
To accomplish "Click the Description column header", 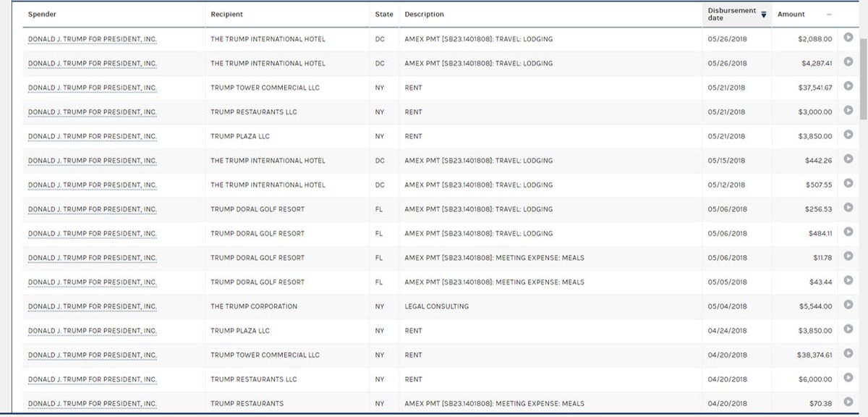I will point(425,14).
